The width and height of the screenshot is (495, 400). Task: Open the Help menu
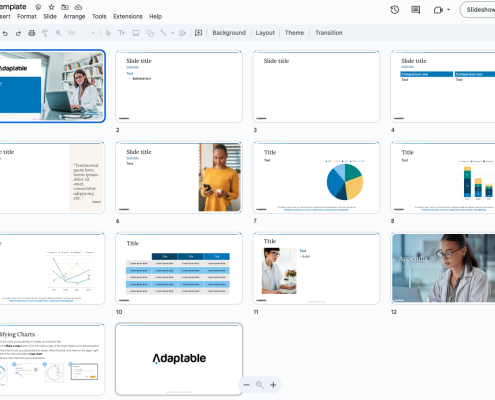(x=155, y=16)
